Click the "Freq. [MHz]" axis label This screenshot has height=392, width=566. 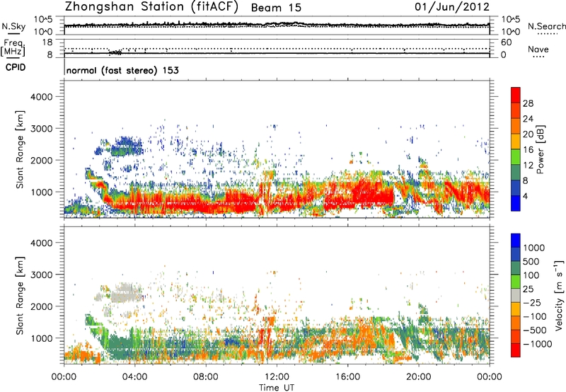tap(13, 47)
